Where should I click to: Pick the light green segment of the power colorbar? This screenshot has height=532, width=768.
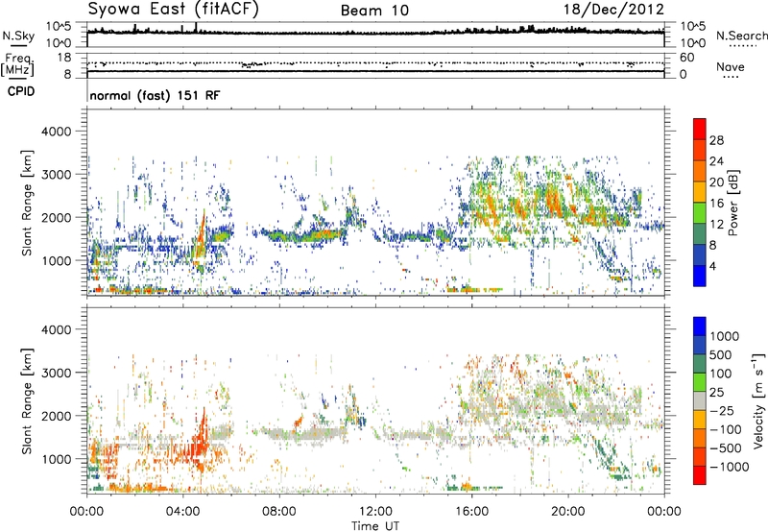[x=700, y=212]
